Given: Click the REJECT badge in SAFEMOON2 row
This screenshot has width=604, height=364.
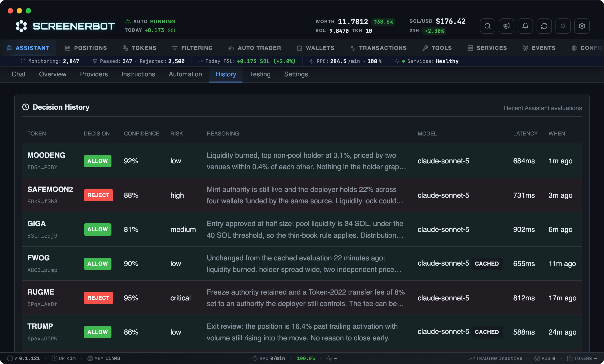Looking at the screenshot, I should click(x=98, y=195).
